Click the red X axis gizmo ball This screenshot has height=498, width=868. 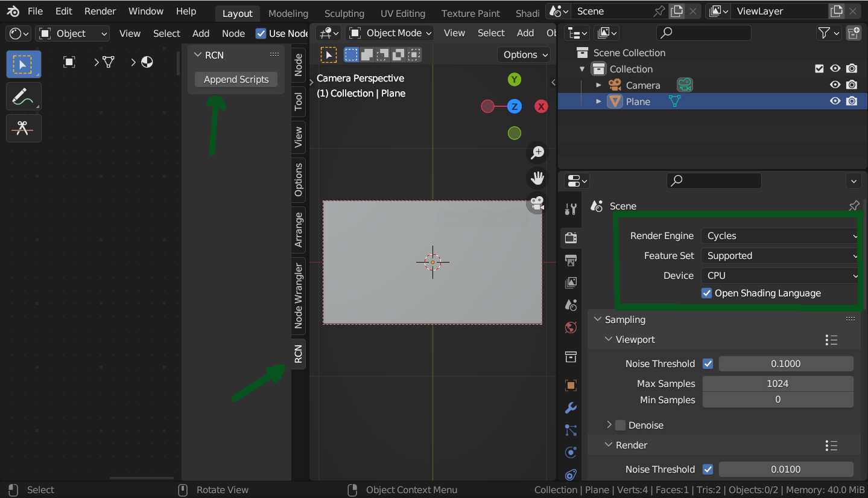point(540,106)
